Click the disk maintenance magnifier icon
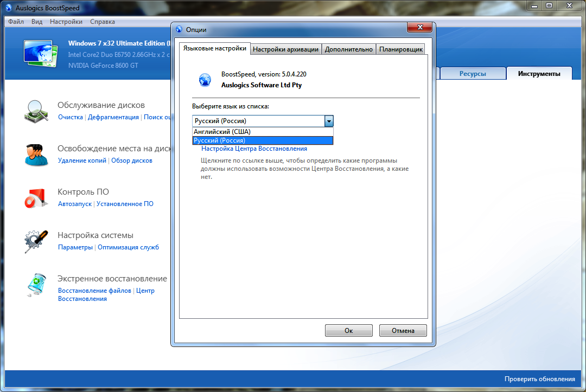The height and width of the screenshot is (392, 586). pyautogui.click(x=36, y=111)
